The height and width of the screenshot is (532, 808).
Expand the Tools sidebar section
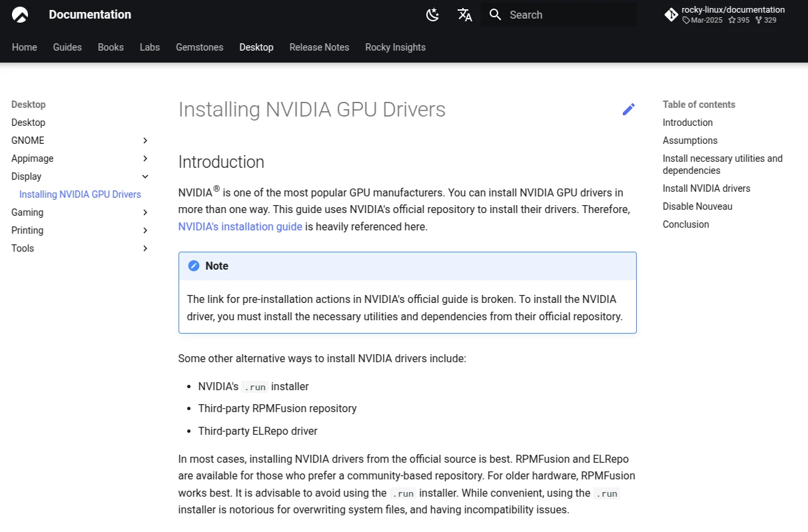[x=145, y=248]
